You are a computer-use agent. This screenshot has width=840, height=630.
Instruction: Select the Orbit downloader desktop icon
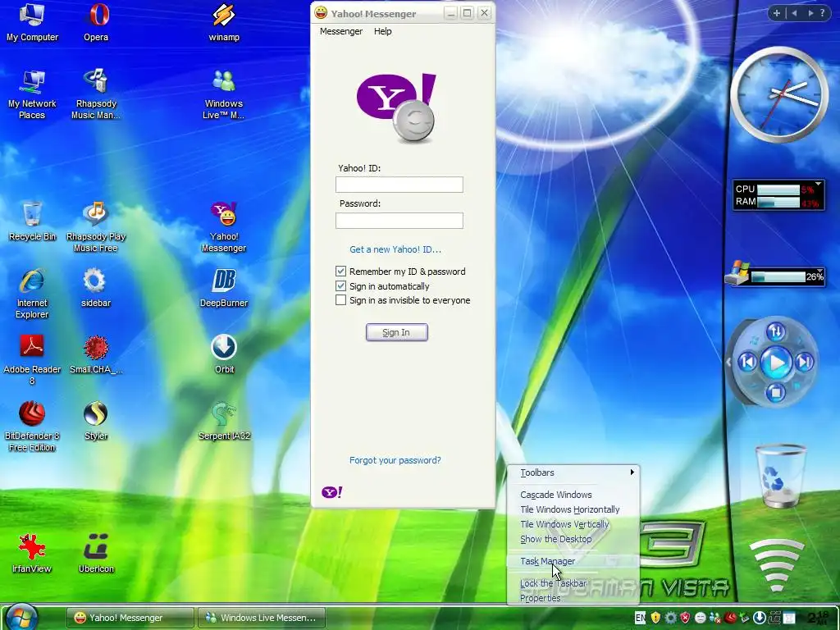click(224, 354)
